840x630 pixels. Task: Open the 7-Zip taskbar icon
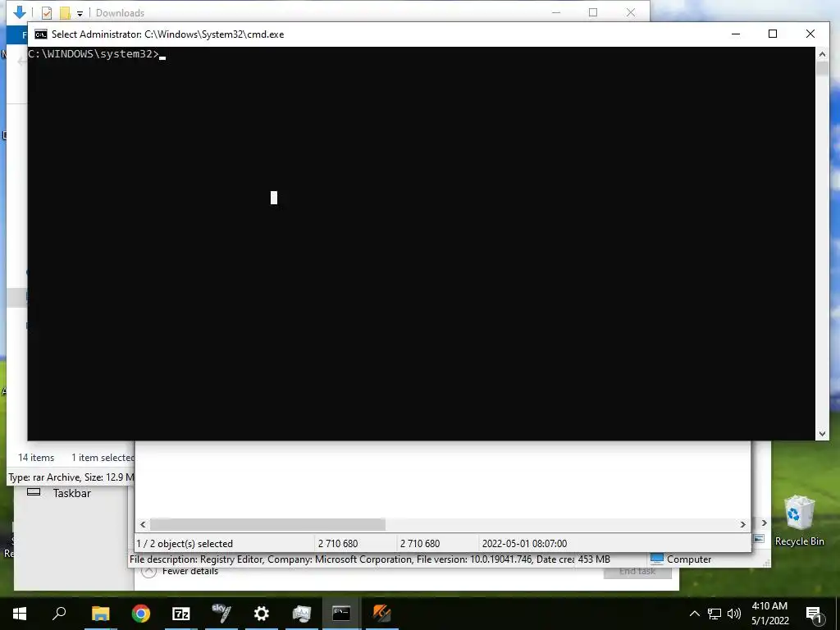coord(181,614)
